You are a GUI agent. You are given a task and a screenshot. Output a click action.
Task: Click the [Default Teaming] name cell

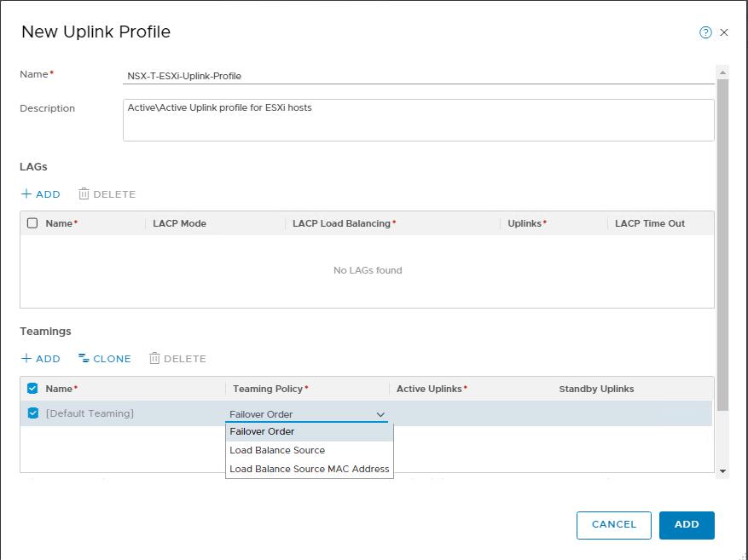[x=90, y=413]
